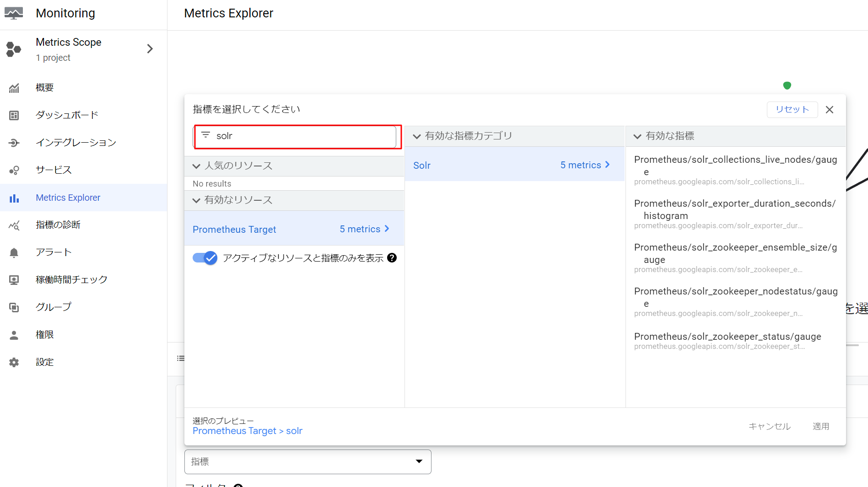Click the Monitoring logo icon
Image resolution: width=868 pixels, height=487 pixels.
pos(14,13)
